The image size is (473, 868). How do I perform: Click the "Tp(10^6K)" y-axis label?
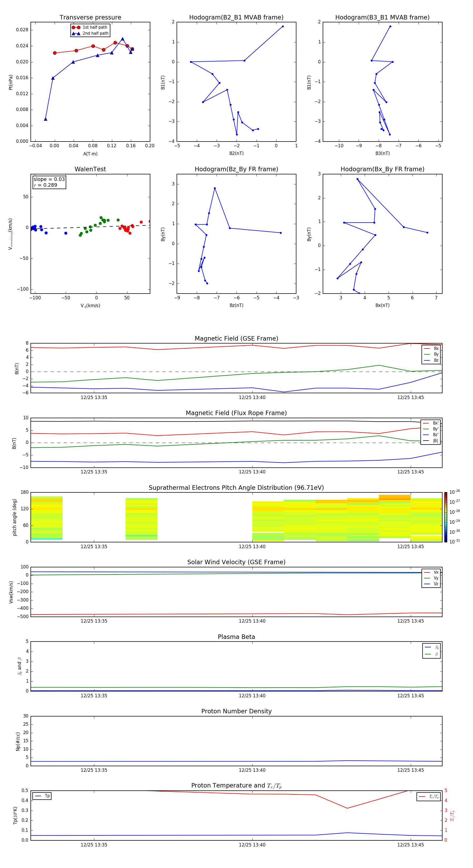tap(15, 815)
